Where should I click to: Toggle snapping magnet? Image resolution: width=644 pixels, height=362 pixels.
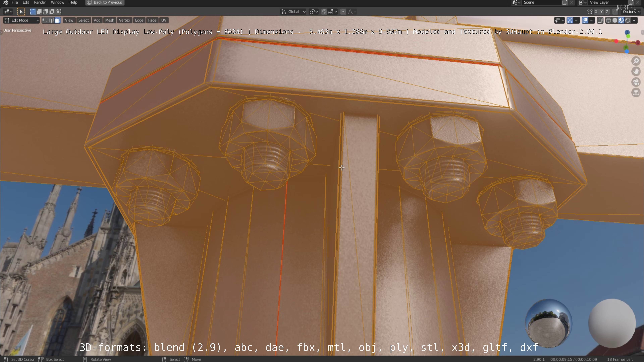click(x=324, y=12)
